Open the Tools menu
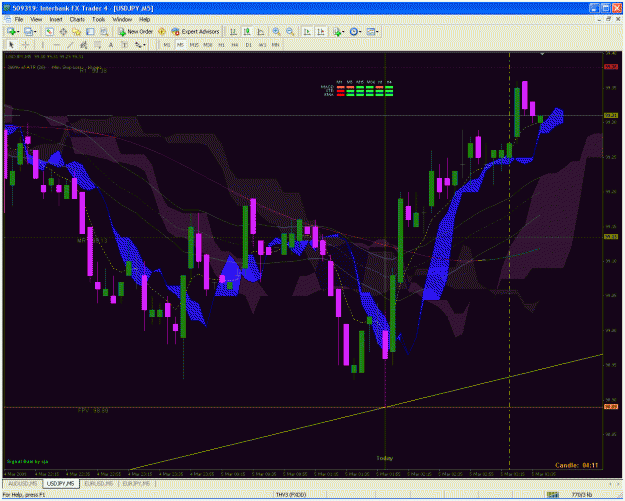Image resolution: width=625 pixels, height=501 pixels. pyautogui.click(x=98, y=19)
